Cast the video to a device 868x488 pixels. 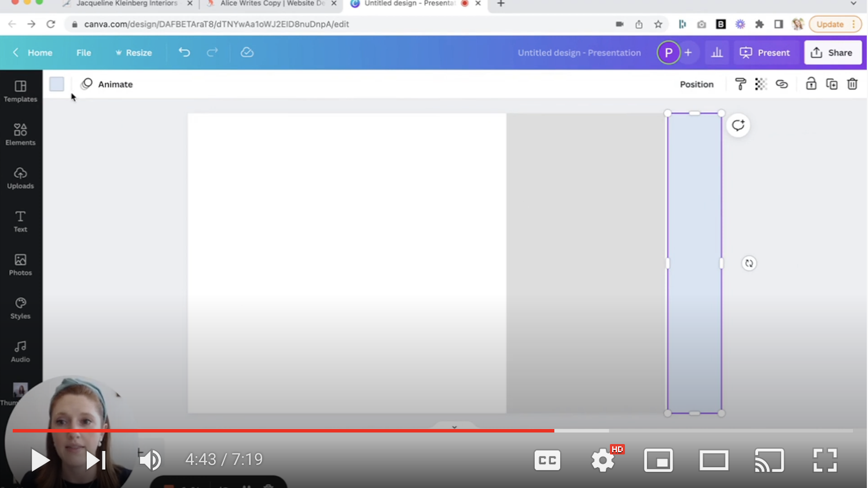point(770,460)
